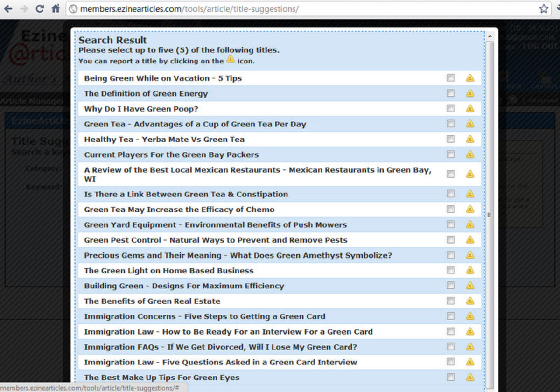
Task: Check the "Healthy Tea - Yerba Mate Vs Green Tea" checkbox
Action: coord(450,139)
